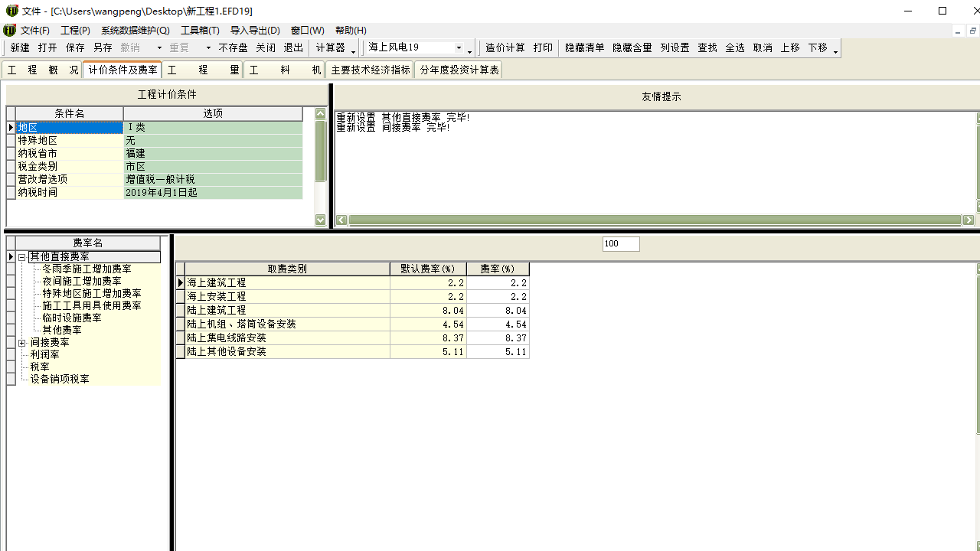
Task: Click the horizontal scrollbar under 友情提示
Action: tap(655, 220)
